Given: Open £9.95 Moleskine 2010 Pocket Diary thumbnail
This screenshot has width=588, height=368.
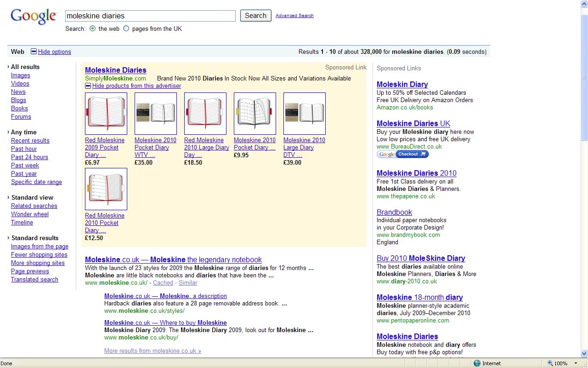Looking at the screenshot, I should [255, 114].
